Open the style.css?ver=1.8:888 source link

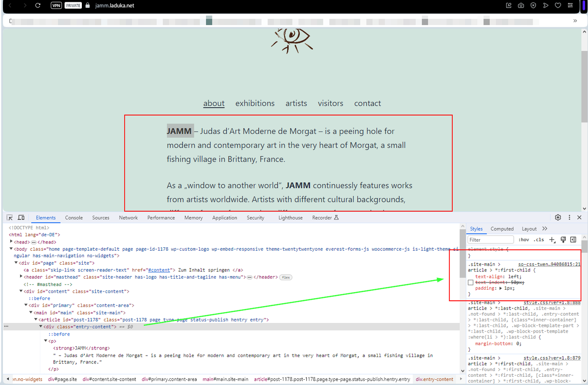pyautogui.click(x=552, y=303)
